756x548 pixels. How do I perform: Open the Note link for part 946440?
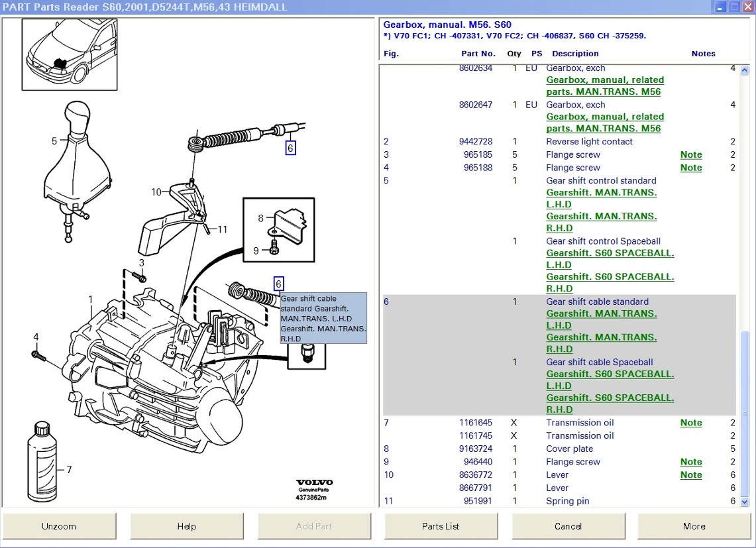(691, 462)
